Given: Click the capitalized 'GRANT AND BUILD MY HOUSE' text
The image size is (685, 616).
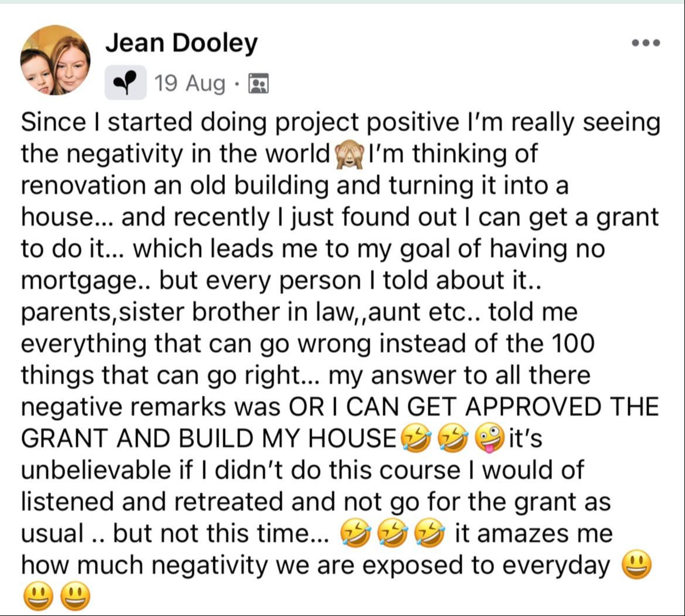Looking at the screenshot, I should click(x=209, y=438).
